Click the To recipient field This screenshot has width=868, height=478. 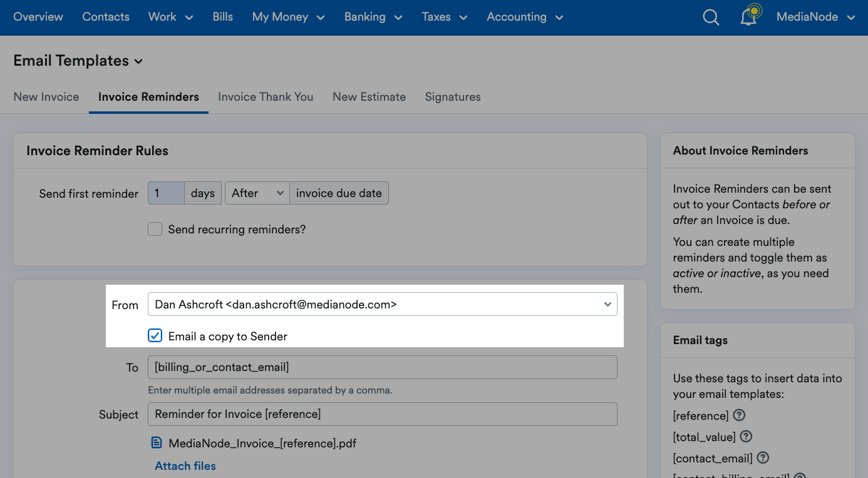(x=383, y=367)
